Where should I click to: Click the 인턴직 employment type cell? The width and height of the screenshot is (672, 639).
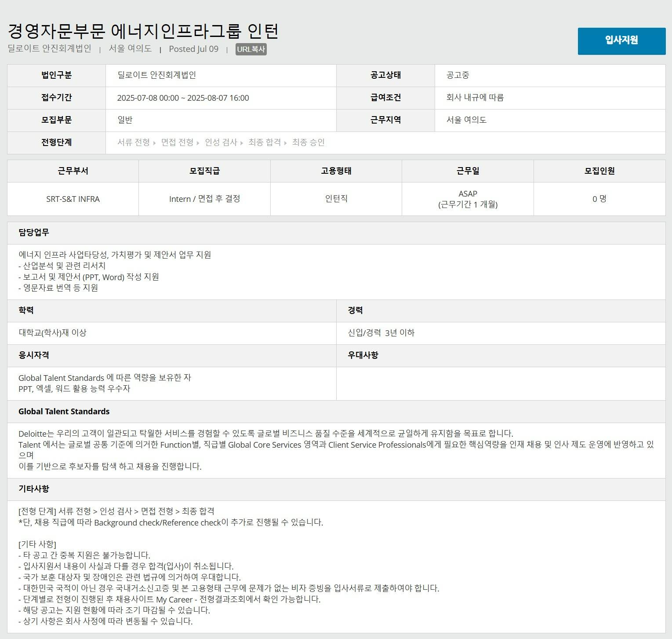336,199
